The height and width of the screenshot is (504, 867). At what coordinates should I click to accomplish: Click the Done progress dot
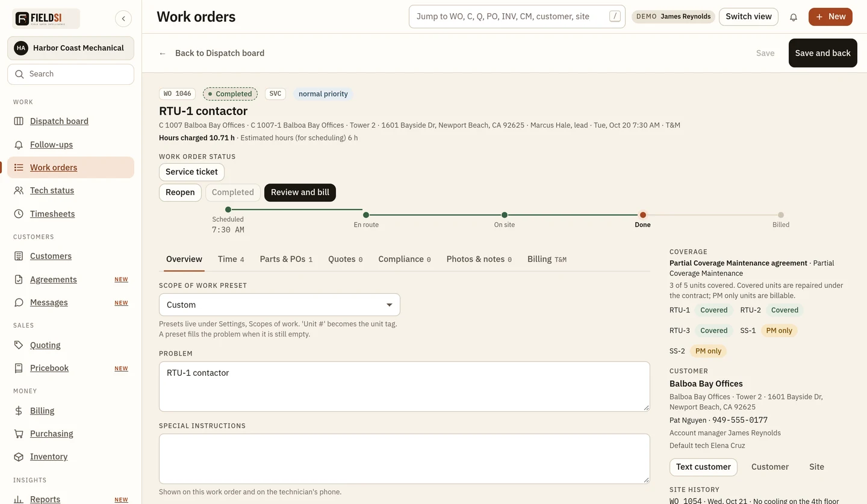(643, 215)
